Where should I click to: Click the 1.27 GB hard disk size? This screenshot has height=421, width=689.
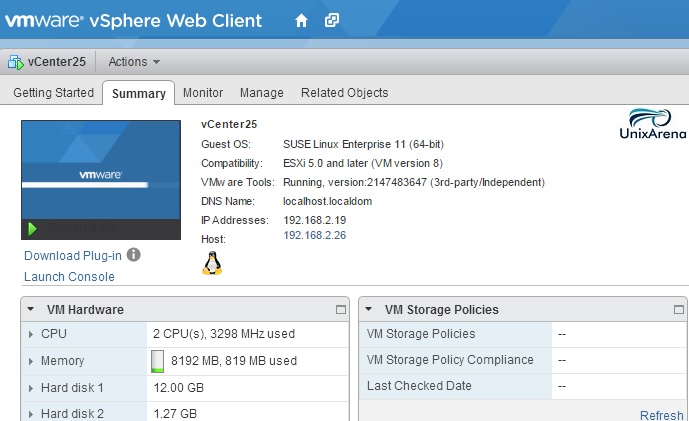[175, 414]
